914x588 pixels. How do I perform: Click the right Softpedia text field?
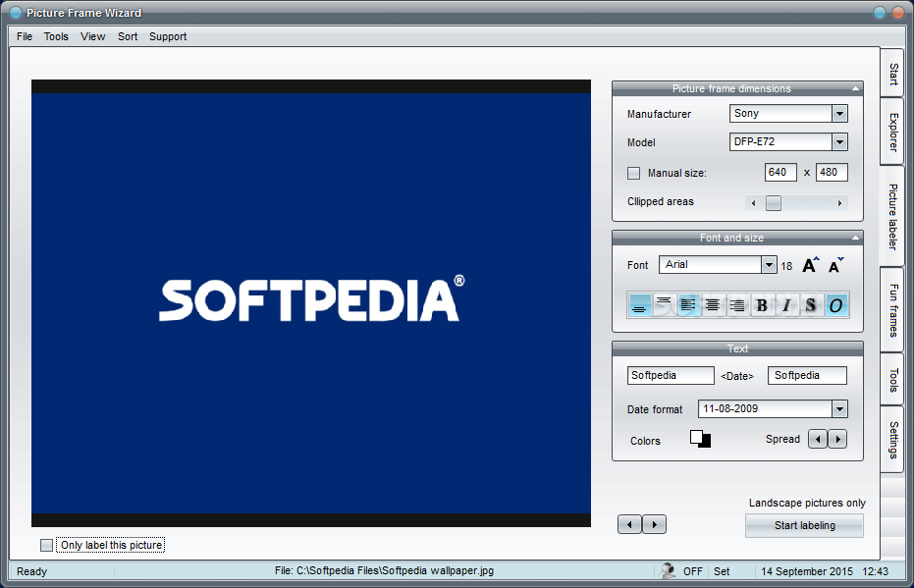(807, 375)
